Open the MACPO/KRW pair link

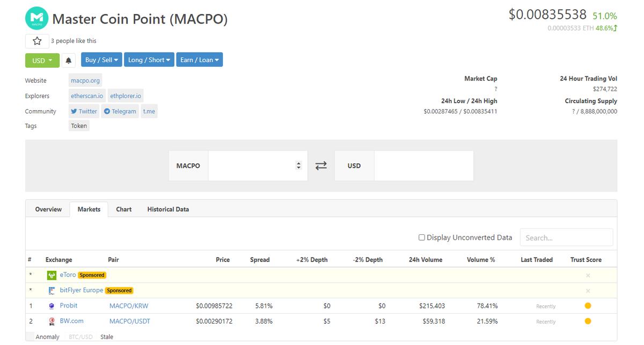[x=129, y=306]
